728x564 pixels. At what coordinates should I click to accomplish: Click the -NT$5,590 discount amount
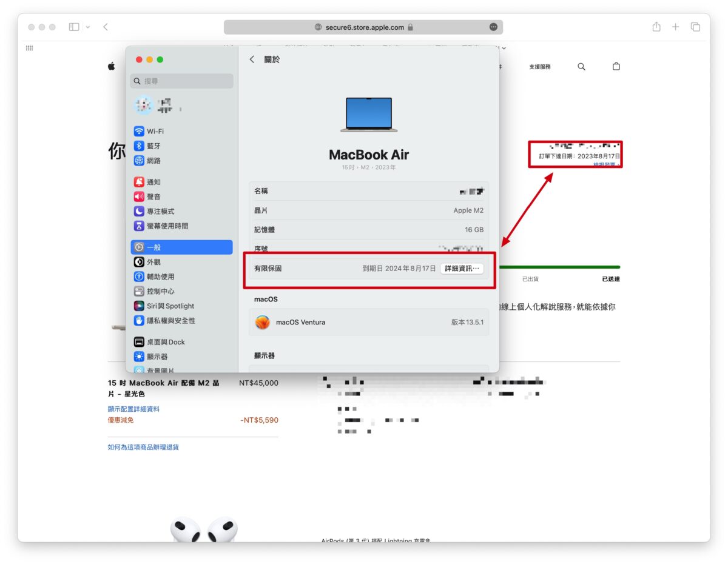[x=260, y=420]
